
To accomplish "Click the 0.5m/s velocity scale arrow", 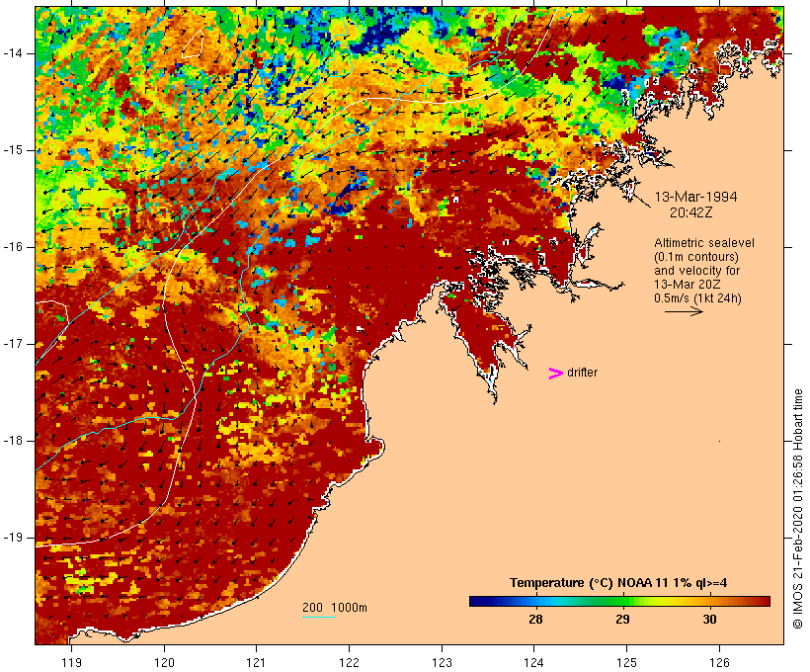I will (684, 311).
